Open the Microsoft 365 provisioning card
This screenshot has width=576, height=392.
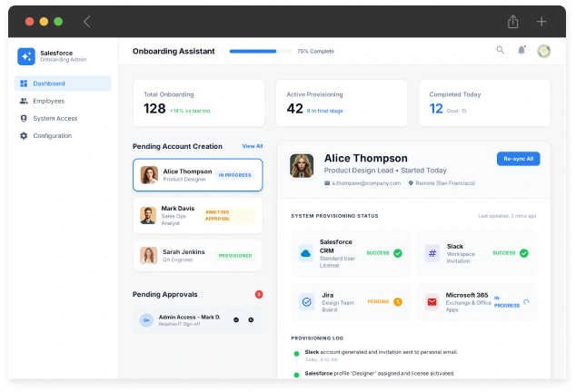pyautogui.click(x=477, y=301)
